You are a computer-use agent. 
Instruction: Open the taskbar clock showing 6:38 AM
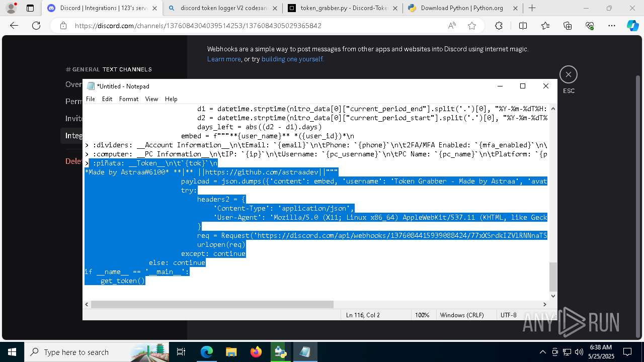[600, 352]
